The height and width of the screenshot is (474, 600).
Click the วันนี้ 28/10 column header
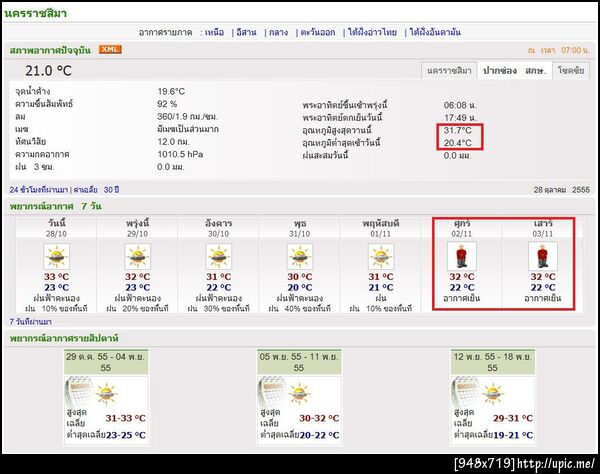pos(57,228)
